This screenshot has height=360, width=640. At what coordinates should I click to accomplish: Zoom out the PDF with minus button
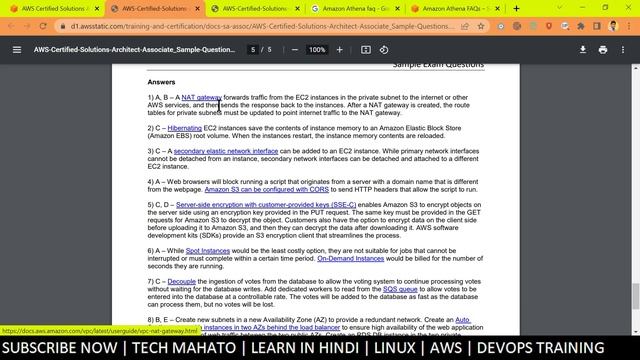[x=295, y=50]
